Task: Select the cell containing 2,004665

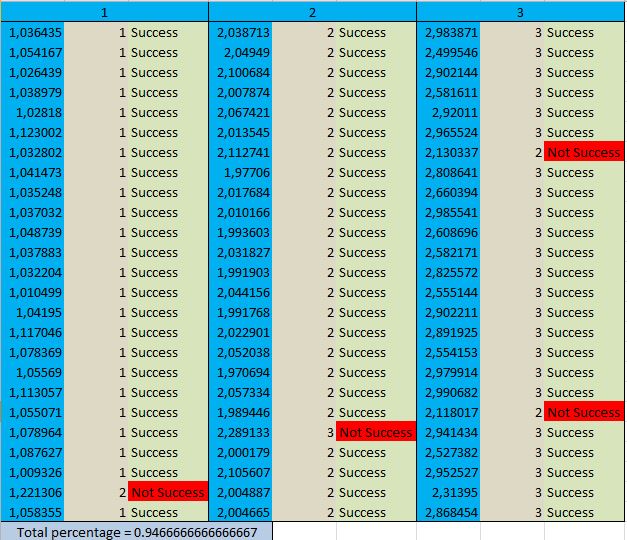Action: [243, 512]
